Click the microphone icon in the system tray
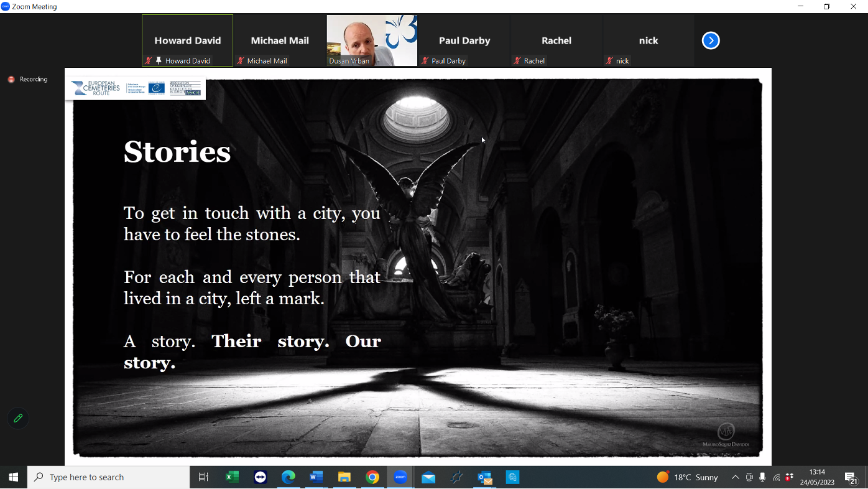Screen dimensions: 868x489 coord(763,477)
